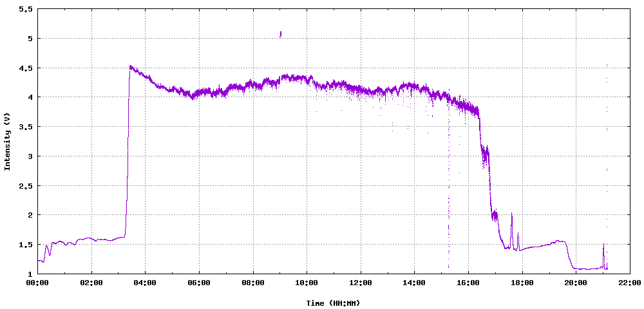
Task: Click the y-axis label '1'
Action: 30,274
